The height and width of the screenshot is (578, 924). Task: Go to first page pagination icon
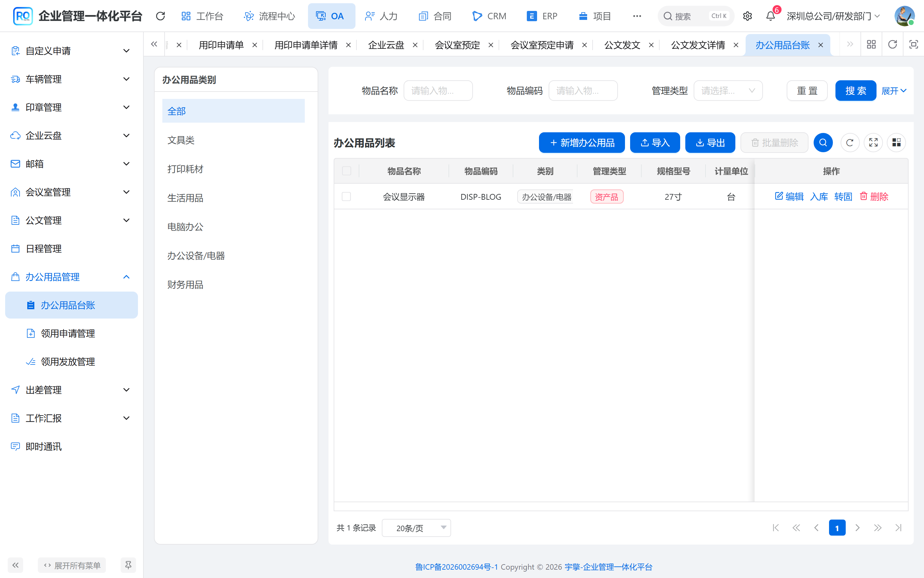click(x=775, y=528)
